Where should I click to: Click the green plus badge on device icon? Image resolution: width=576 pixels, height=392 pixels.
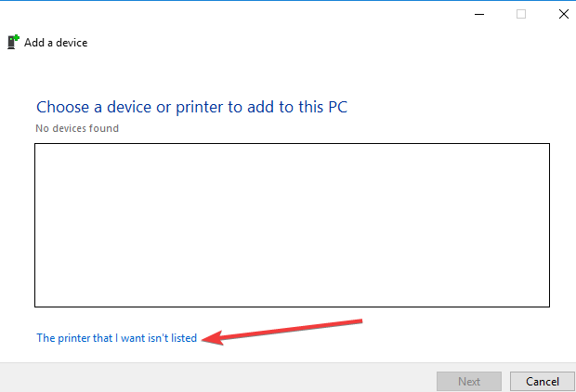(x=16, y=37)
